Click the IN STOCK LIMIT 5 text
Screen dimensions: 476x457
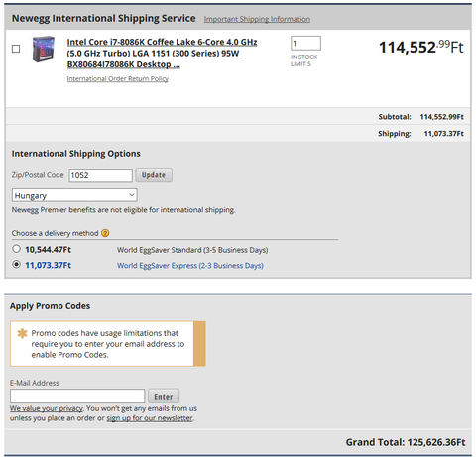(304, 60)
